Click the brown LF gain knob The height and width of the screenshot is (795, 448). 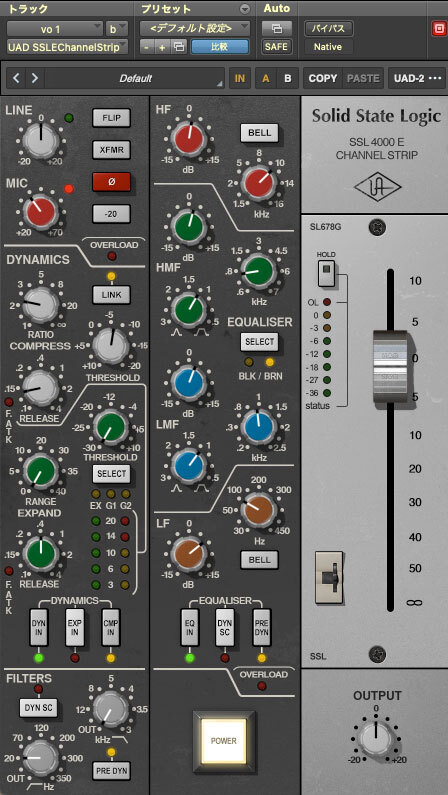click(188, 554)
